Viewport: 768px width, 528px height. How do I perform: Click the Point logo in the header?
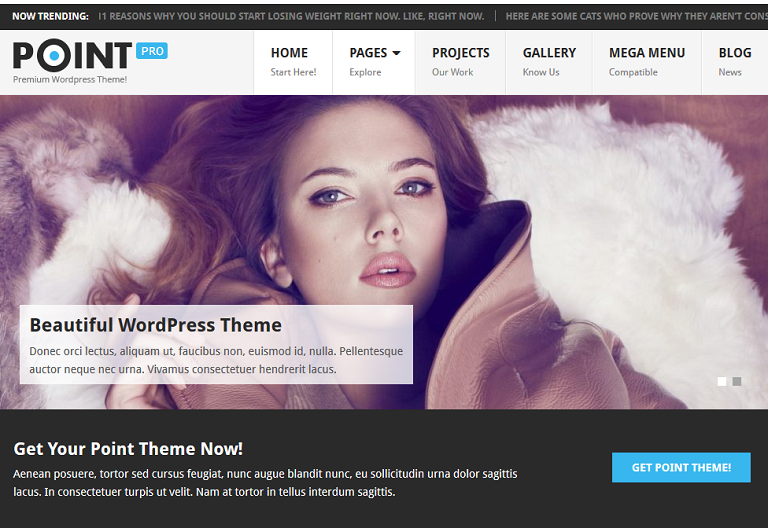72,56
